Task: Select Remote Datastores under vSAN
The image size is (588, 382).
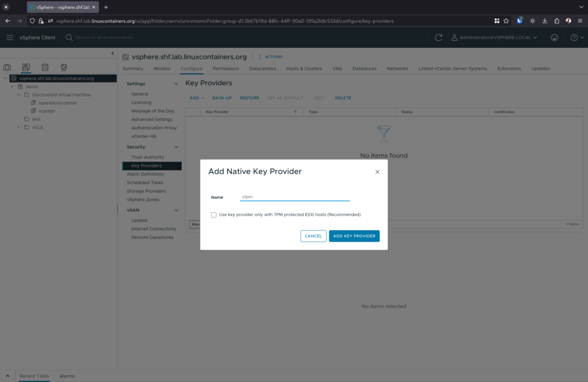Action: tap(152, 238)
